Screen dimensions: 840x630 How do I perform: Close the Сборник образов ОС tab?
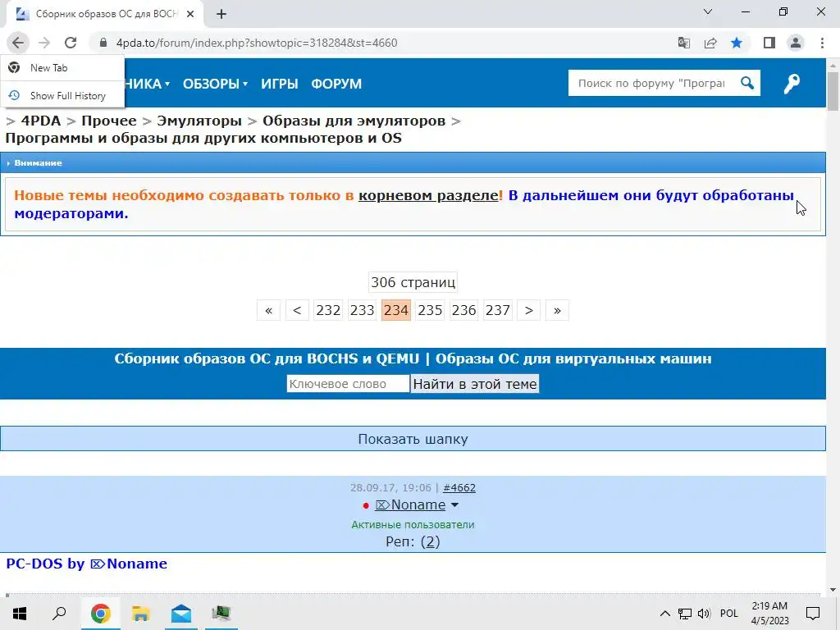click(190, 14)
